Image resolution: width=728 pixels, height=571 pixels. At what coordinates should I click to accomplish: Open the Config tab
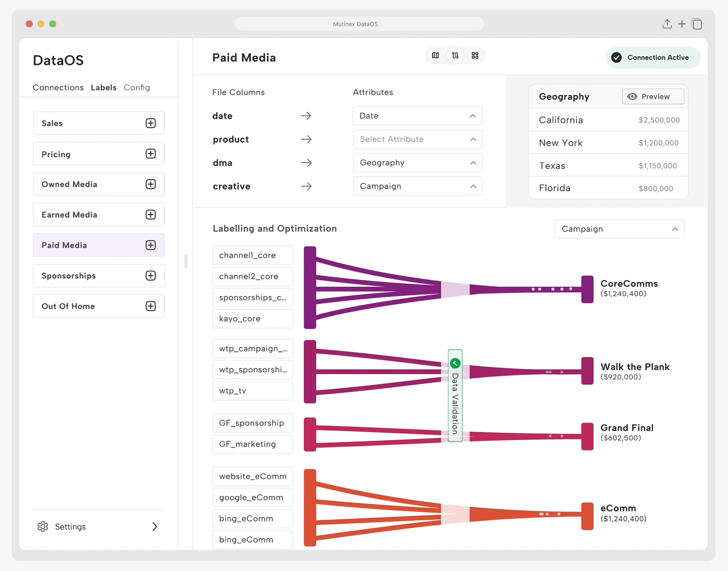click(136, 88)
